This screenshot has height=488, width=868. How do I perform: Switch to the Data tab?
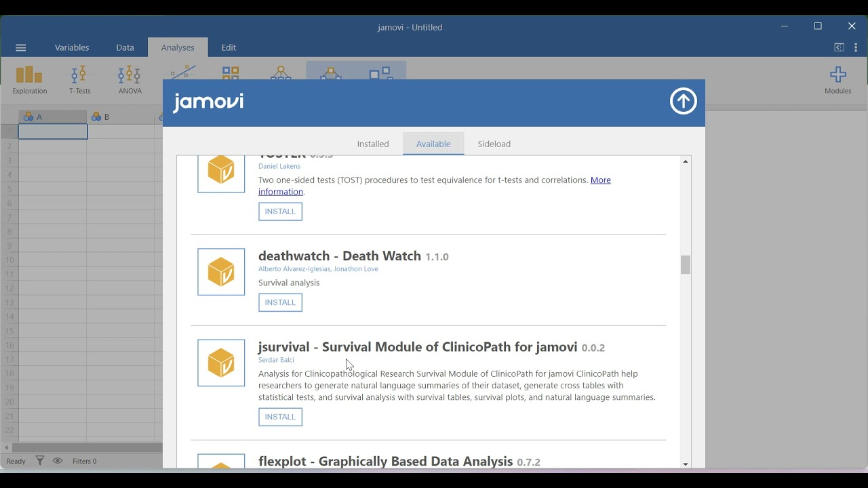pos(125,47)
